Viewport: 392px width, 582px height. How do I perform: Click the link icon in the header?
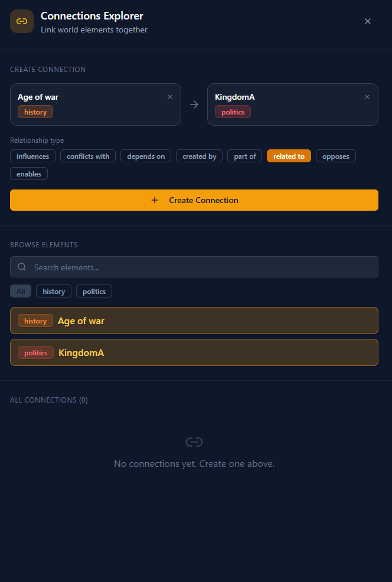[22, 21]
